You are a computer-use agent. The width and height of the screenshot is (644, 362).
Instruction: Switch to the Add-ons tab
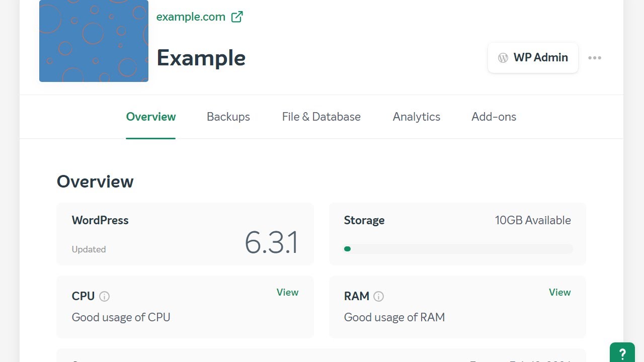coord(494,117)
